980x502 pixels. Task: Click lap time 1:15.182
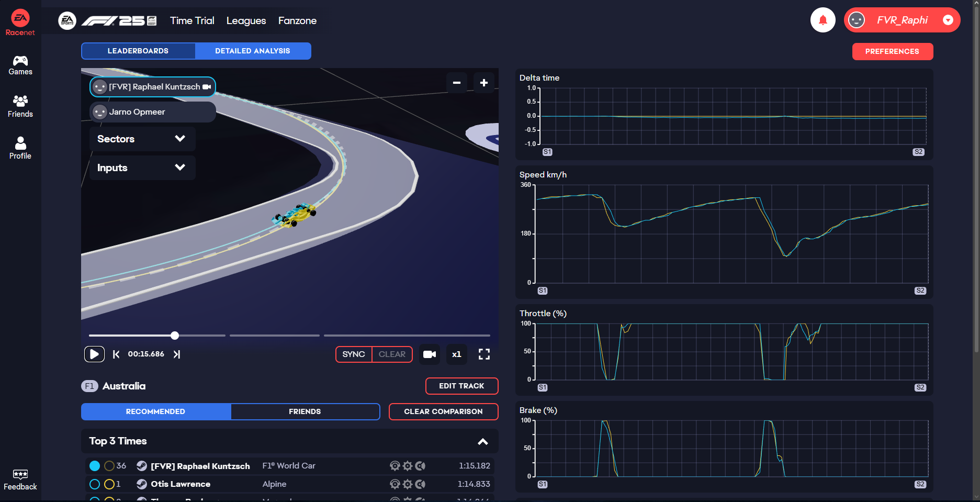point(475,466)
